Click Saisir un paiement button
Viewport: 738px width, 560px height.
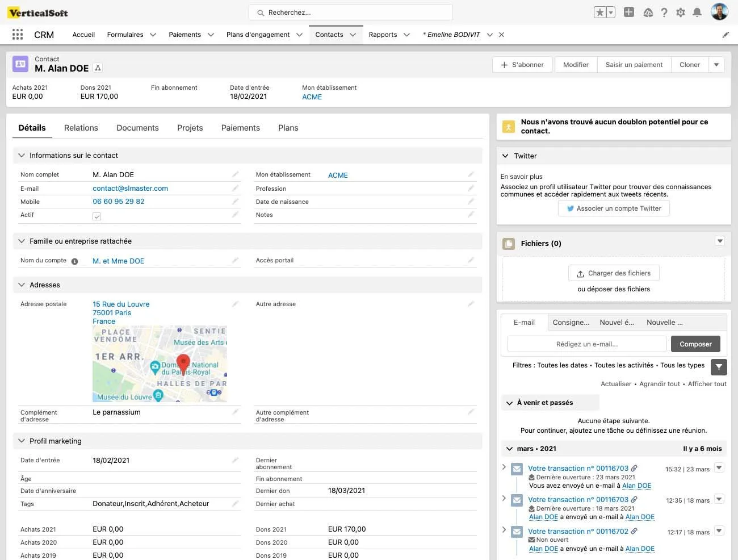634,65
